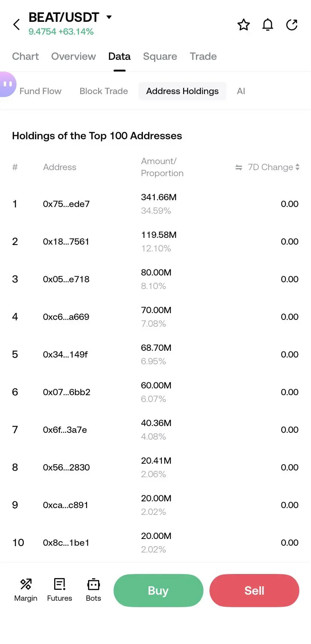Viewport: 311px width, 644px height.
Task: Click the green Buy button
Action: [x=158, y=590]
